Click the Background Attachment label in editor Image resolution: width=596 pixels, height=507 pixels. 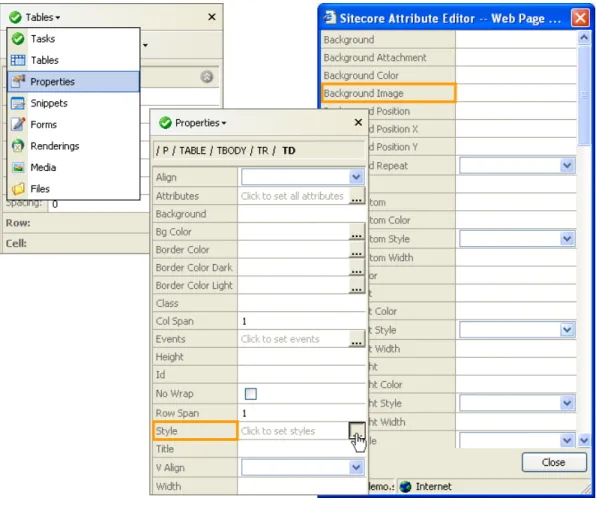pyautogui.click(x=375, y=57)
